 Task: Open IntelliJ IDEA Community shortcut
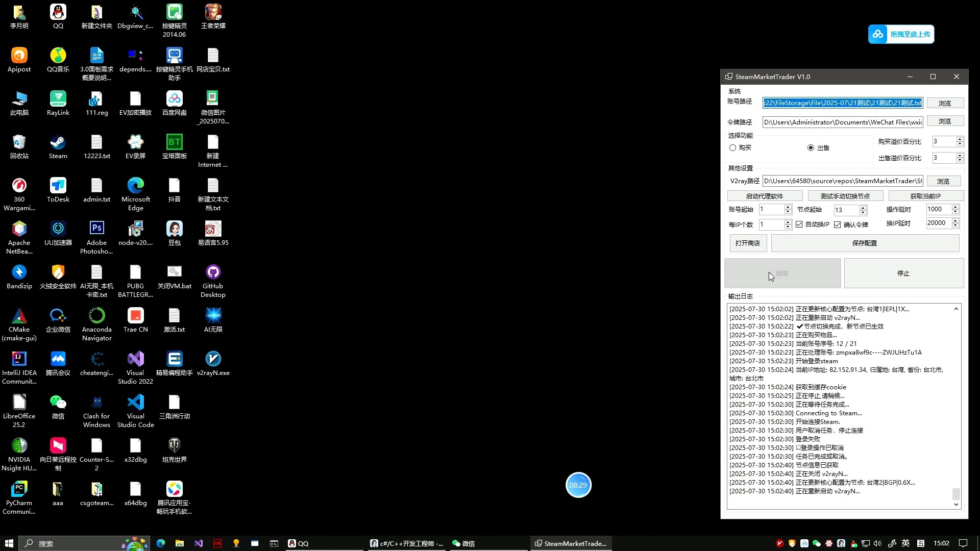19,367
